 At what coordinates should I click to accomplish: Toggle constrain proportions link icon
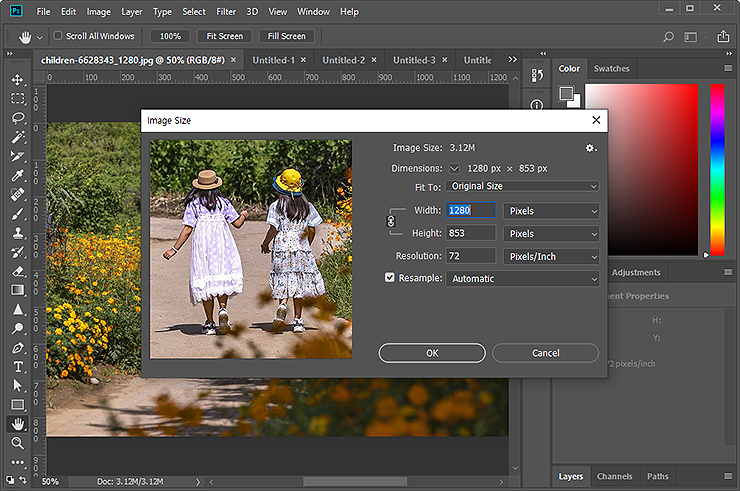391,221
